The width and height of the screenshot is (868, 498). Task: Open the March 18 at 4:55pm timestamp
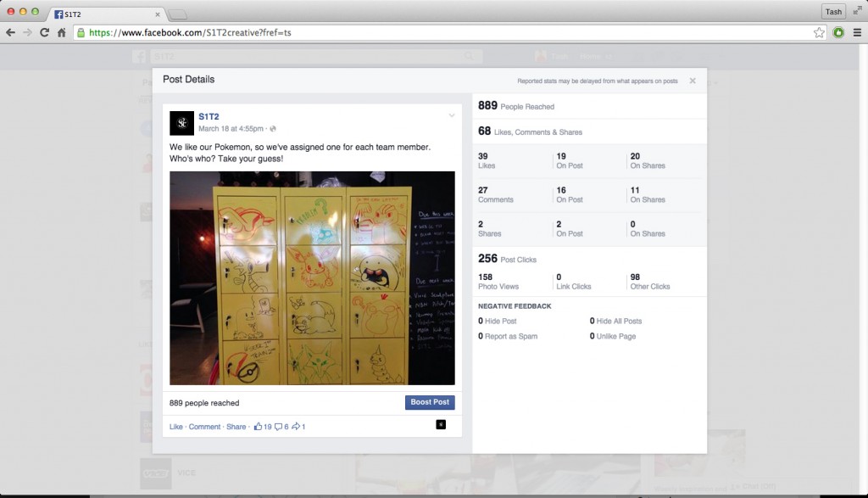coord(231,128)
